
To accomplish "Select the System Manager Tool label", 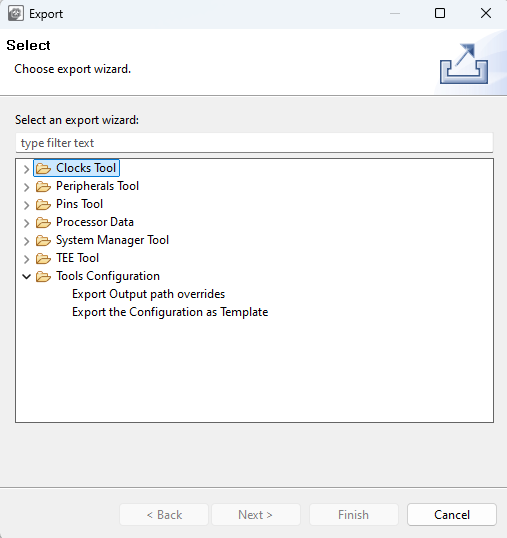I will (x=113, y=240).
